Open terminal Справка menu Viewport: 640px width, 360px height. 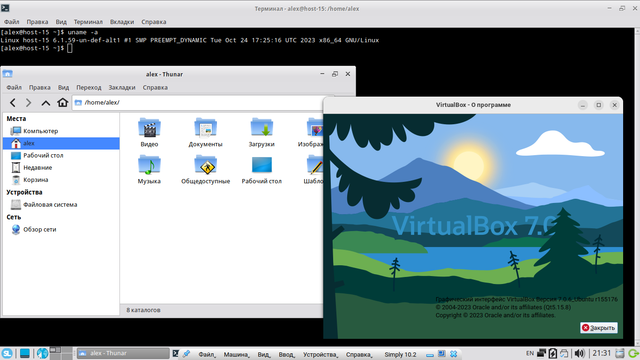(x=154, y=22)
